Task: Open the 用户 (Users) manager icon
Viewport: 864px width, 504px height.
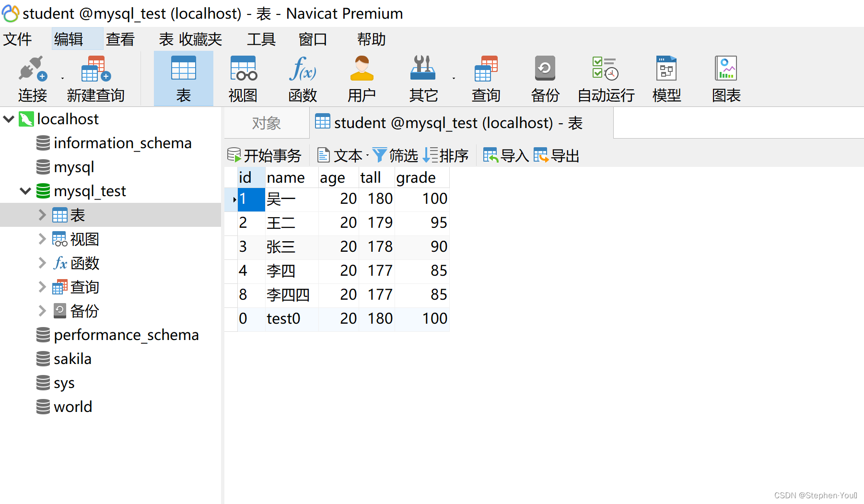Action: (362, 78)
